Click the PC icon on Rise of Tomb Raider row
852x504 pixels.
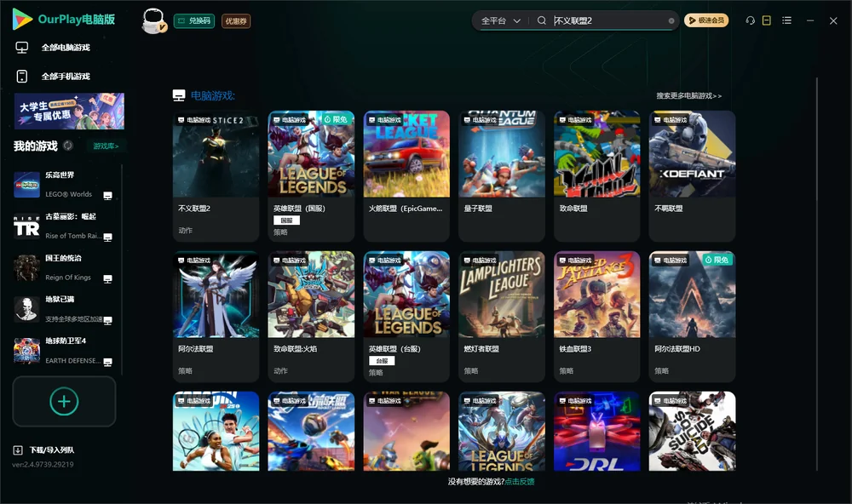pos(107,238)
